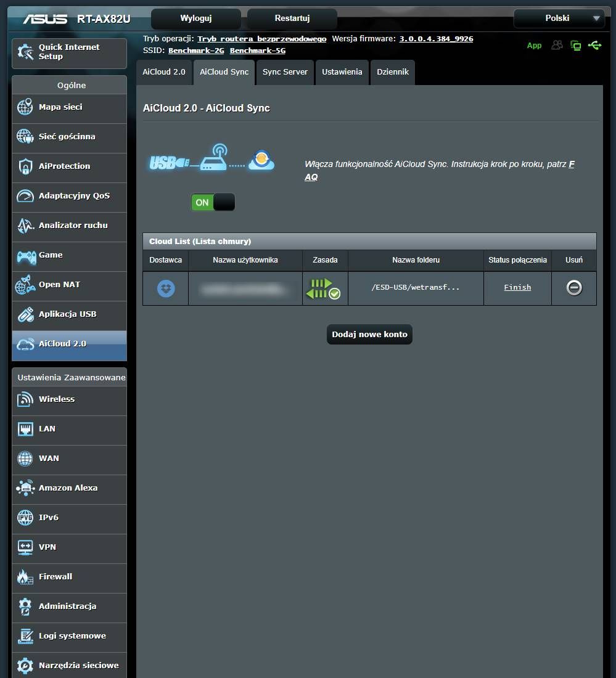Click the IPv6 icon
The height and width of the screenshot is (678, 616).
(x=25, y=518)
